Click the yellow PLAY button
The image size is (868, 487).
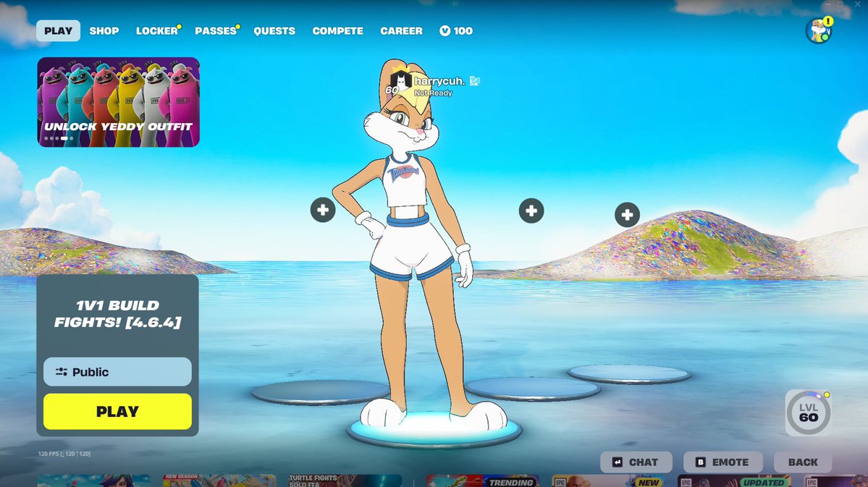117,412
